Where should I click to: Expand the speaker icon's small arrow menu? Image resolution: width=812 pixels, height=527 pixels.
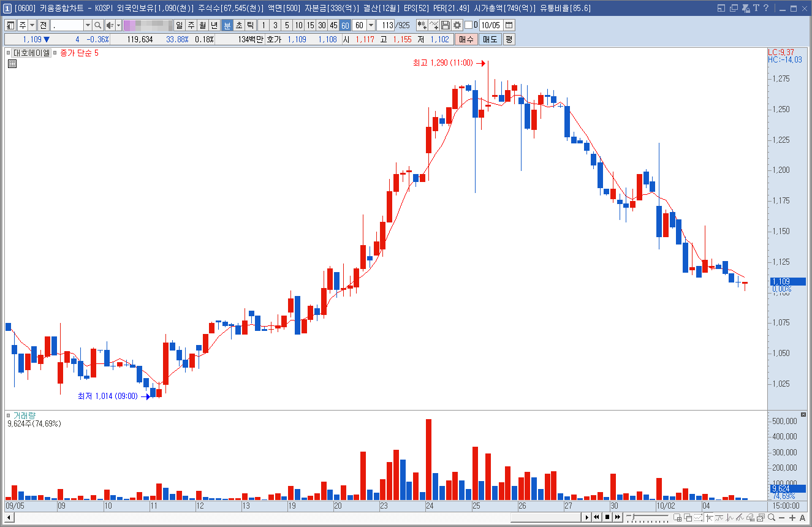pyautogui.click(x=118, y=25)
